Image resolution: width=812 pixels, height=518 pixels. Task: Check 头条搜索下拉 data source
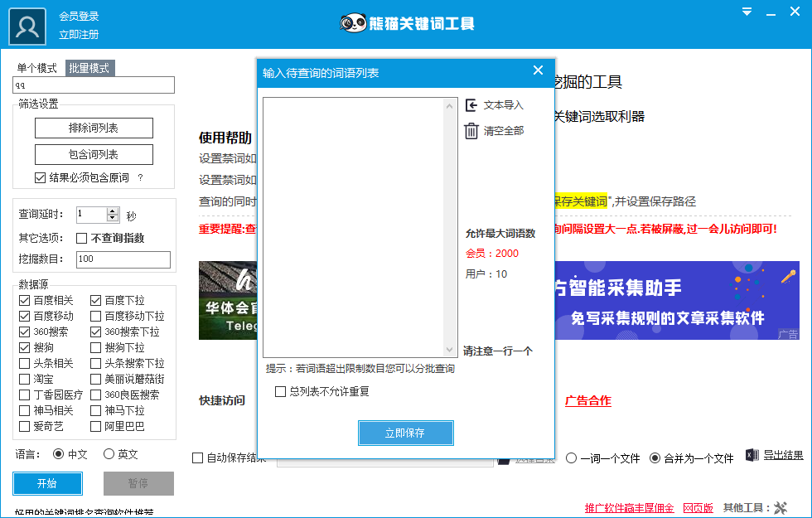pos(95,364)
